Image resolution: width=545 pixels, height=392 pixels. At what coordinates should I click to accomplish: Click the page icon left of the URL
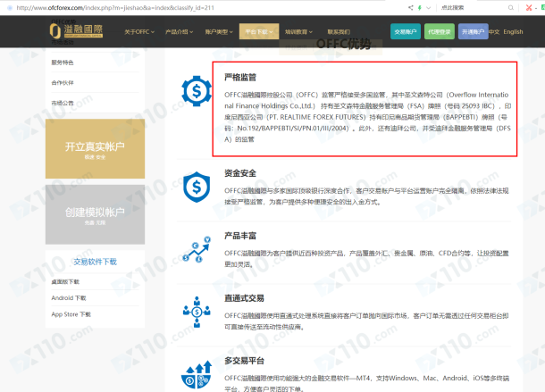[10, 8]
